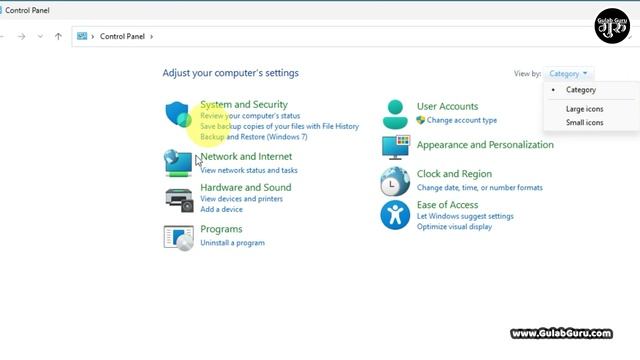Click the Hardware and Sound printer icon

[x=179, y=200]
